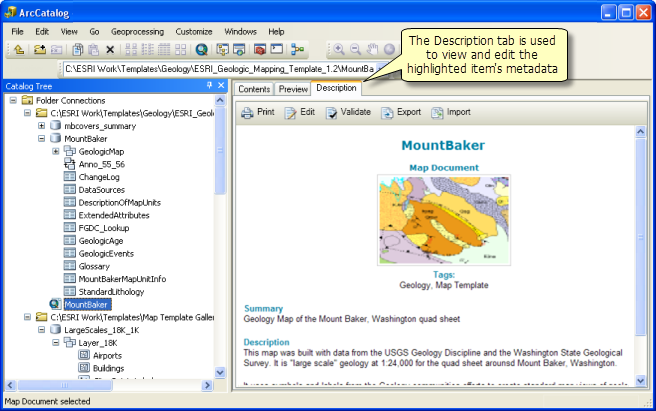
Task: Click the Delete (X) toolbar icon
Action: point(110,50)
